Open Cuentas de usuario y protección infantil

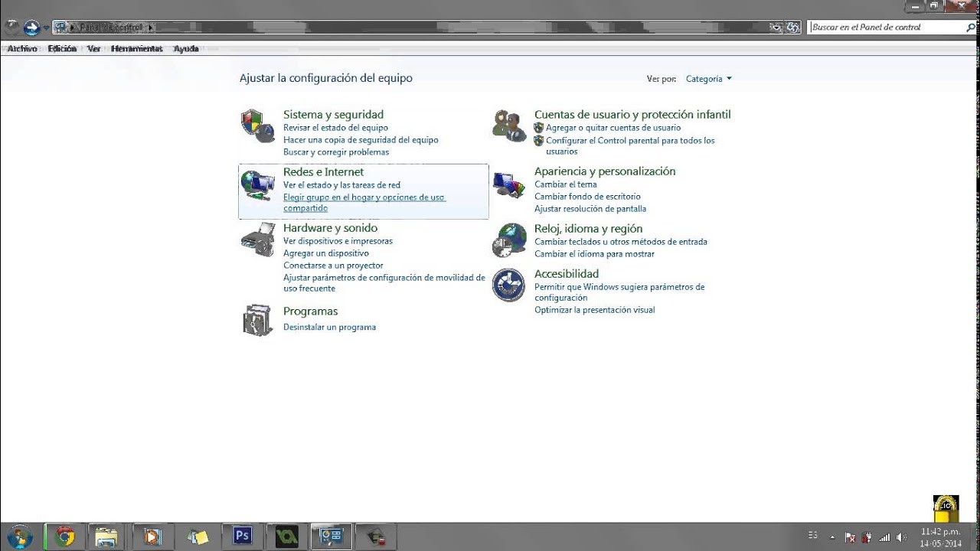click(x=632, y=115)
